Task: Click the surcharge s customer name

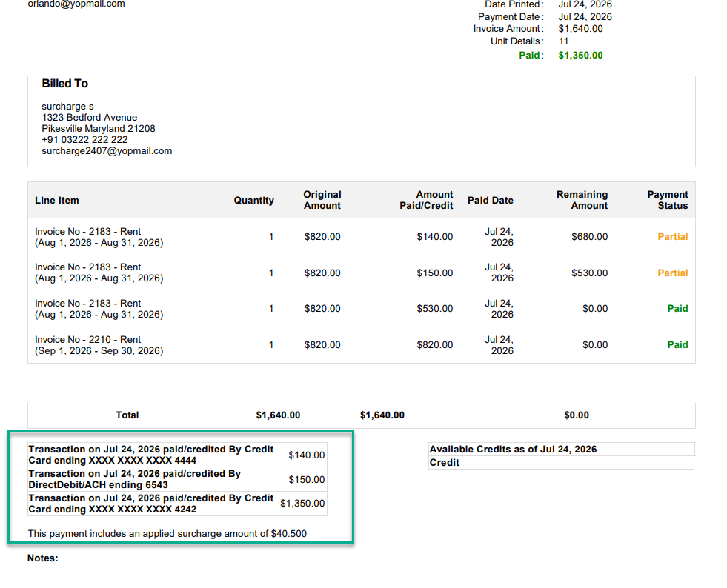Action: [67, 106]
